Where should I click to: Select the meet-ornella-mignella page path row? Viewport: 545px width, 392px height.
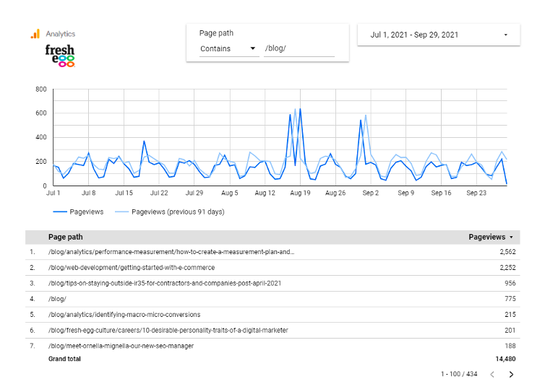tap(272, 346)
